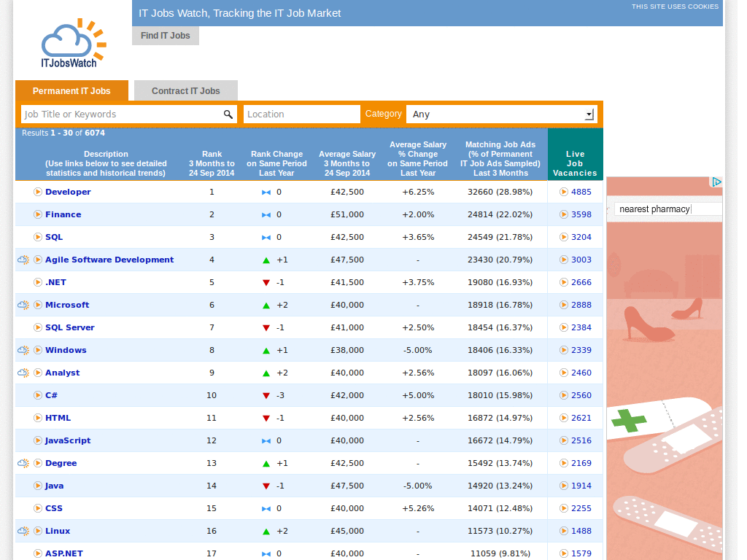Click the 32660 (28.98%) matching ads cell
This screenshot has width=747, height=560.
(500, 192)
